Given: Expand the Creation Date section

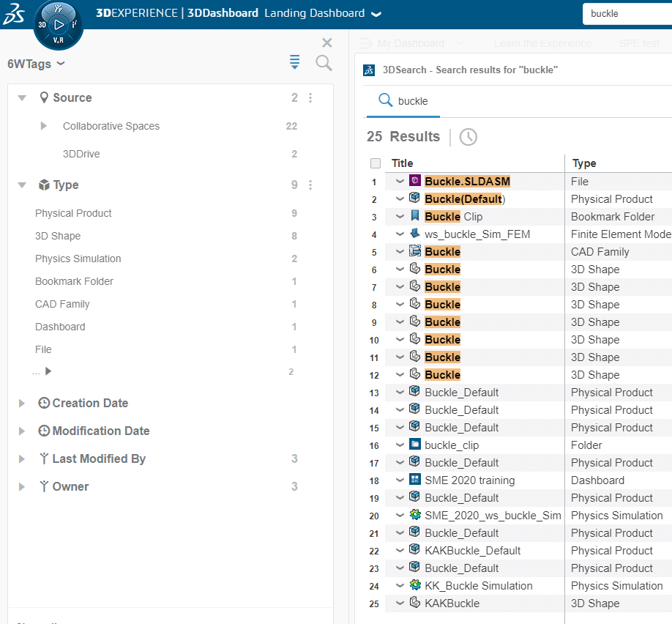Looking at the screenshot, I should click(x=21, y=403).
